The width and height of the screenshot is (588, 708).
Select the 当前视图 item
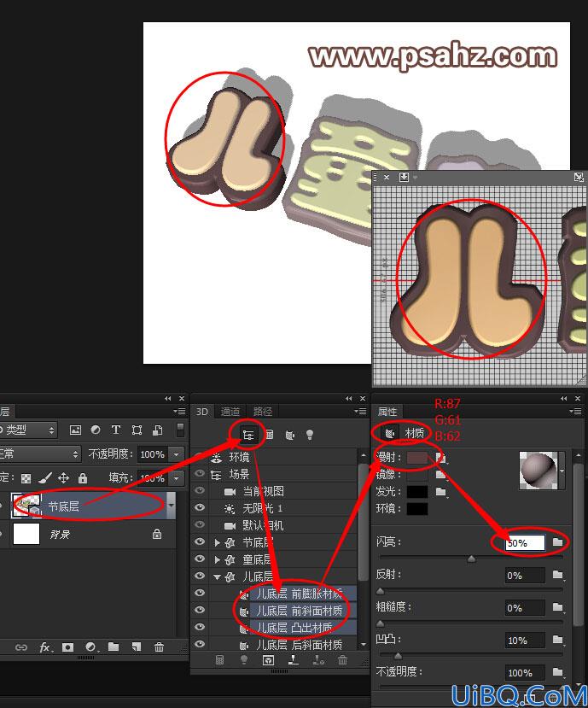pyautogui.click(x=263, y=491)
